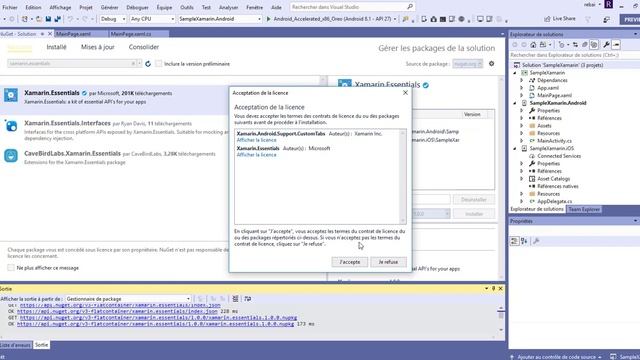Click the Show All Files icon in Solution Explorer
The image size is (640, 360).
594,44
